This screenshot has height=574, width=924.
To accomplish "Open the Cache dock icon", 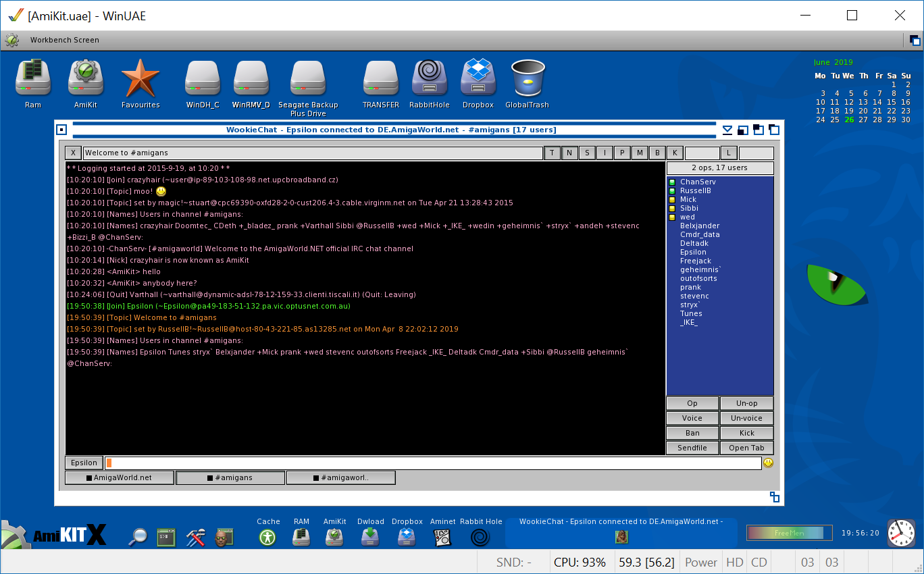I will click(x=268, y=537).
